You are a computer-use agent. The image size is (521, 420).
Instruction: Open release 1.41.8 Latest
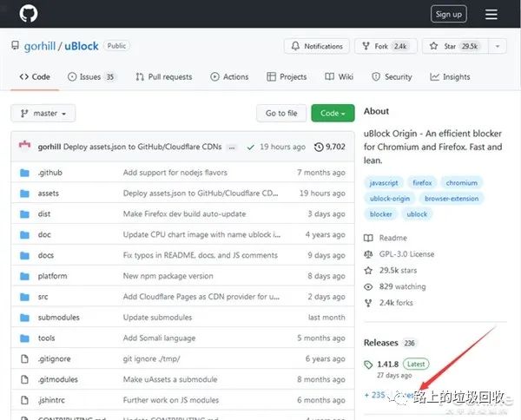pyautogui.click(x=397, y=364)
